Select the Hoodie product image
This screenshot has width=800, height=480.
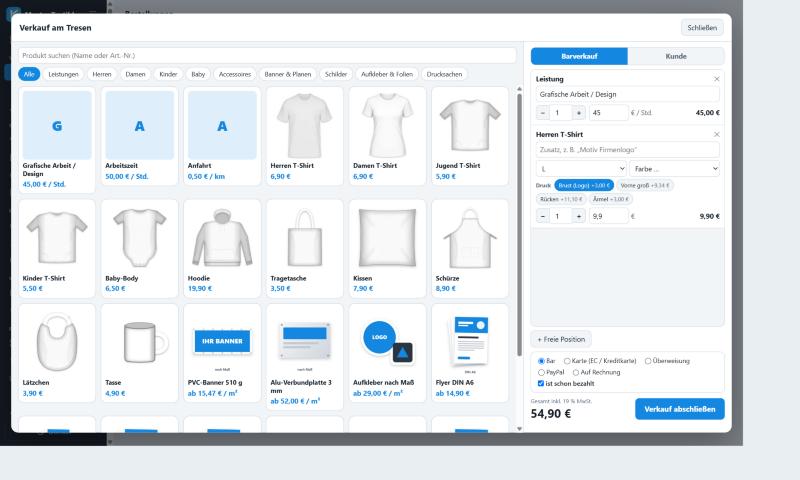point(222,238)
